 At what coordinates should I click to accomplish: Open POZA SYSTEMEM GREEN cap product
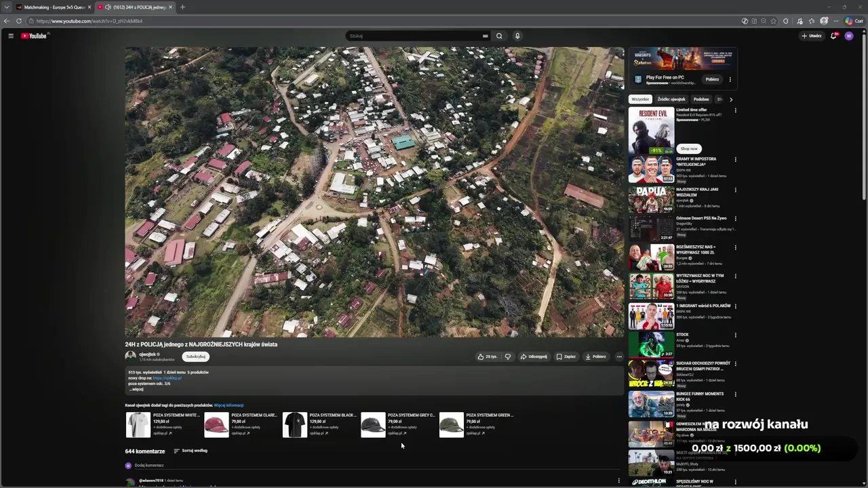[477, 424]
